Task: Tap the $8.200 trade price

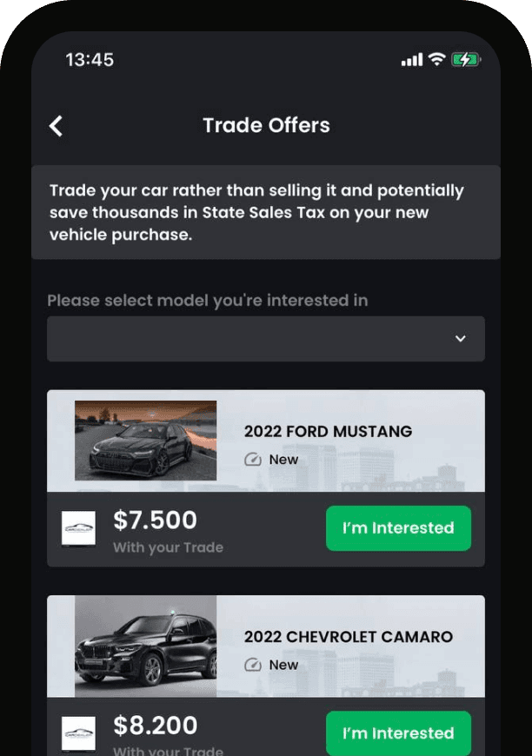Action: click(x=156, y=725)
